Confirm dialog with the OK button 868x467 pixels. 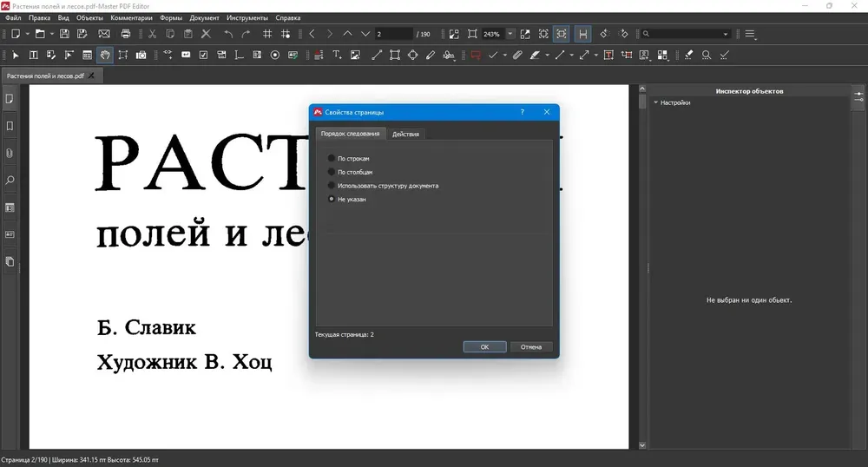[485, 347]
